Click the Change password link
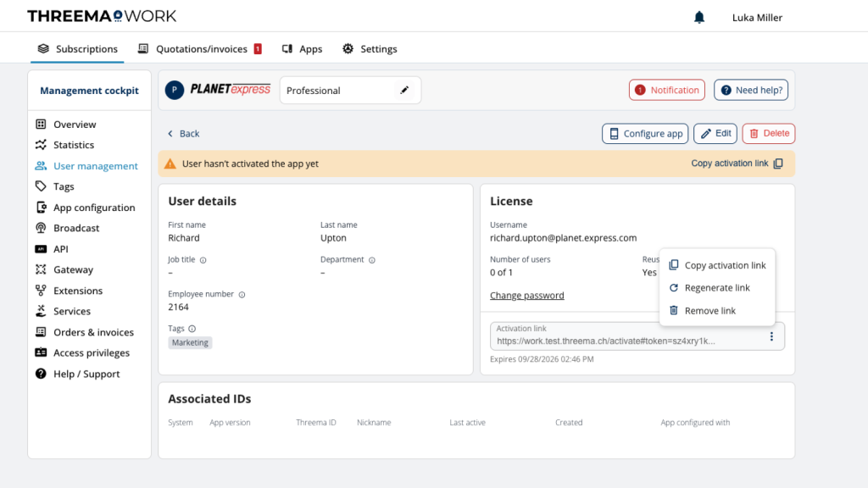The width and height of the screenshot is (868, 488). 527,296
